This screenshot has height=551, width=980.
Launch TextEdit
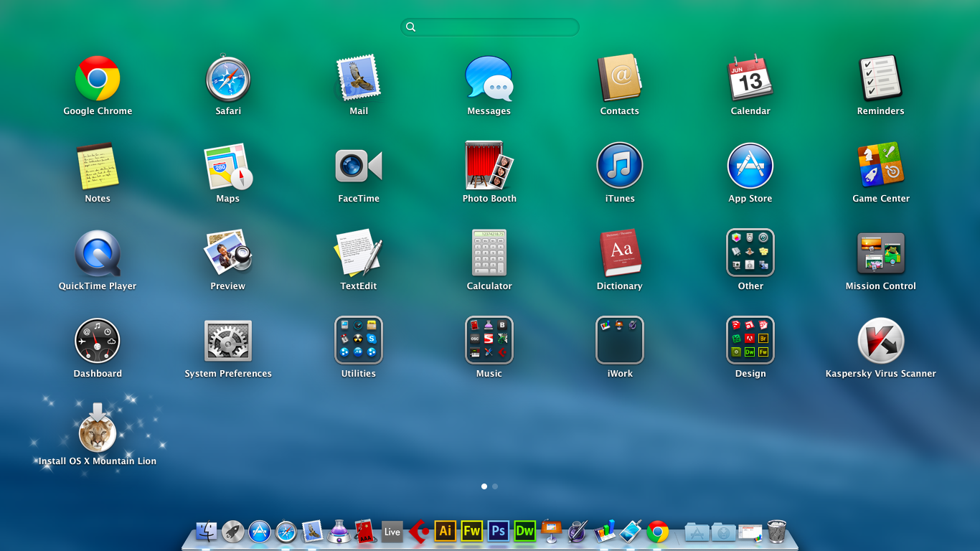click(359, 253)
